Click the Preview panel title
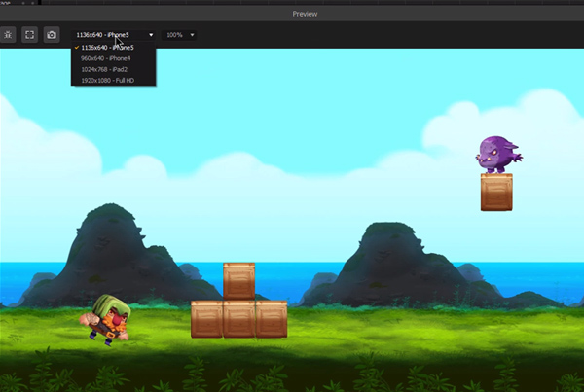584x392 pixels. [x=305, y=14]
